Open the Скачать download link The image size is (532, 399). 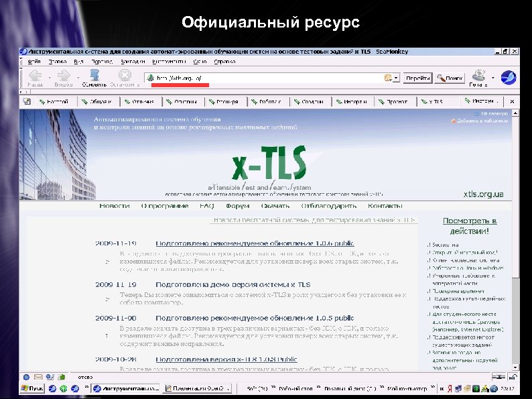[x=275, y=206]
